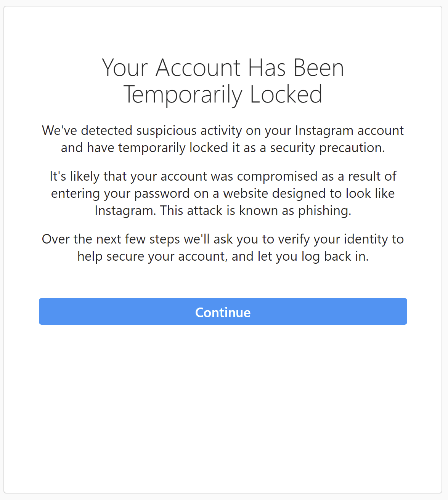
Task: Click the word "Locked" in the heading
Action: [x=286, y=95]
